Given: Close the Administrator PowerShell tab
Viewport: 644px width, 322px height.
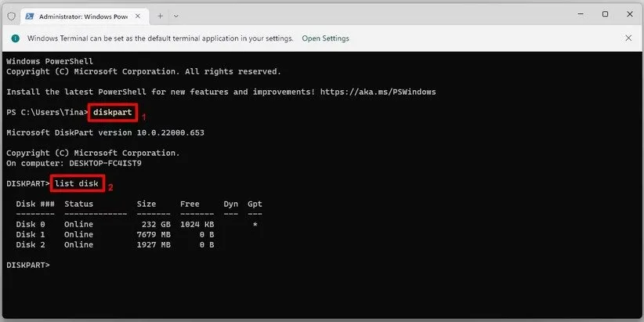Looking at the screenshot, I should point(136,15).
